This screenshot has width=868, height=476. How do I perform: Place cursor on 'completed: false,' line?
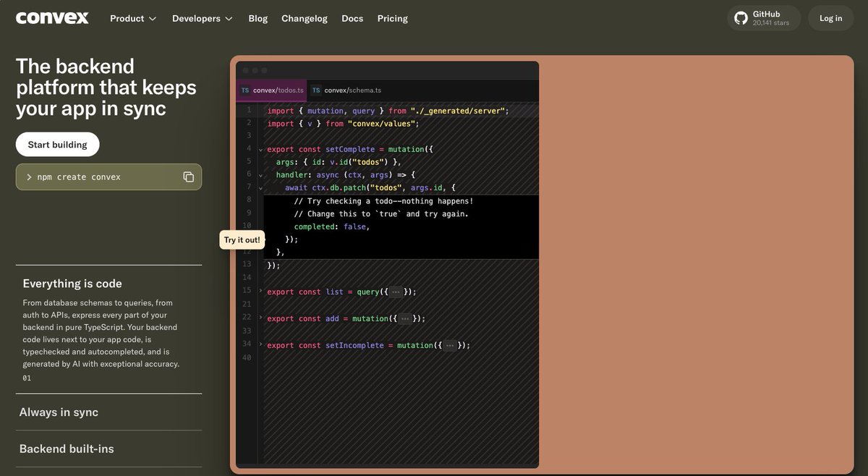(x=332, y=226)
